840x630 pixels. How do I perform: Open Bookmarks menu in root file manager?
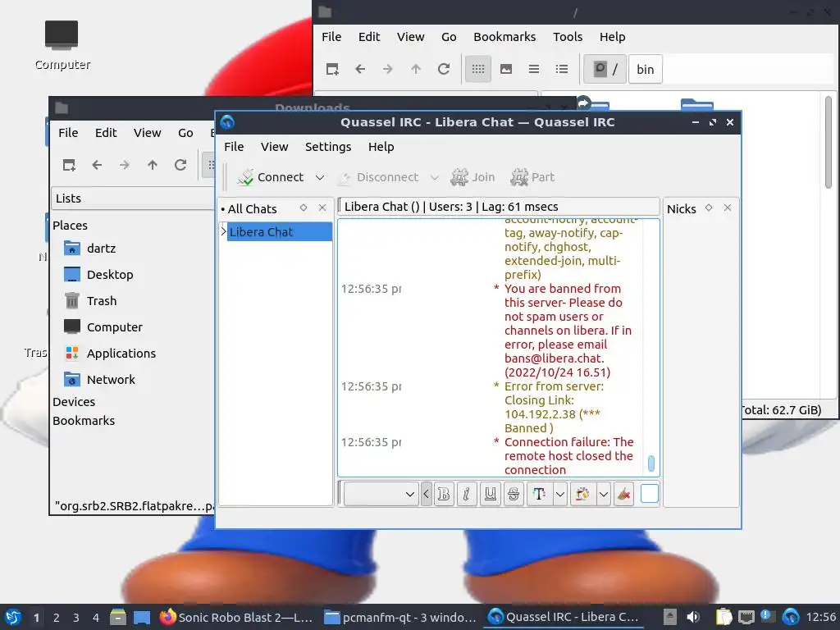(x=504, y=37)
